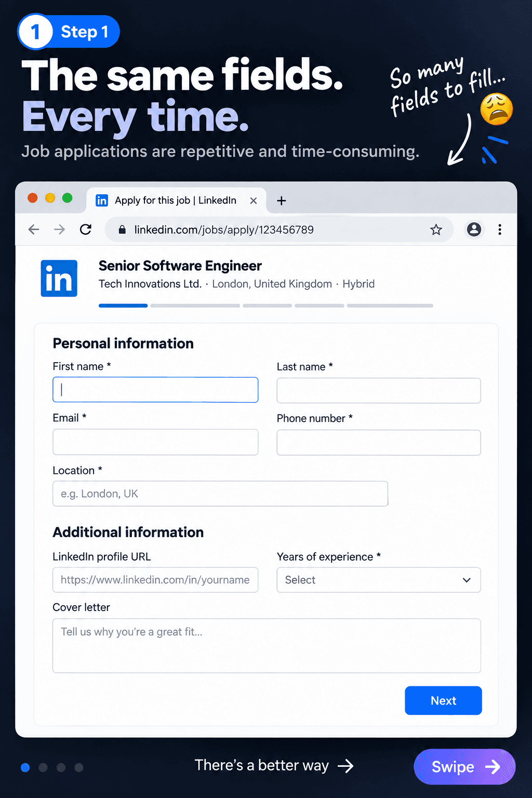Select the Apply for this job tab

click(x=177, y=201)
